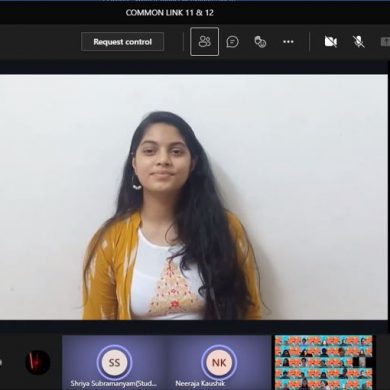This screenshot has height=390, width=390.
Task: Click the Shriya Subramanyam name label
Action: (x=113, y=384)
